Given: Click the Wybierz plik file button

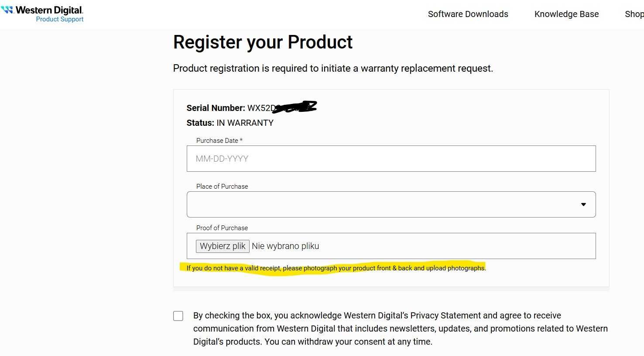Looking at the screenshot, I should pyautogui.click(x=223, y=246).
